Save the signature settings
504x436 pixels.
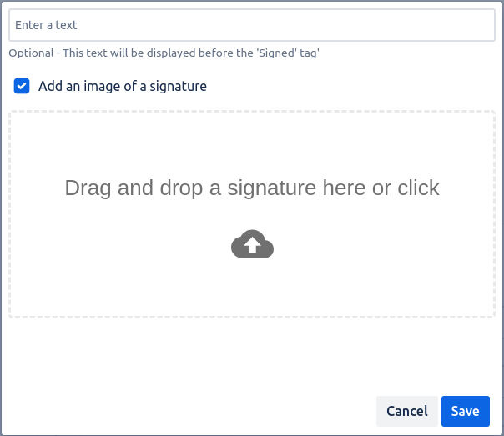pyautogui.click(x=465, y=411)
